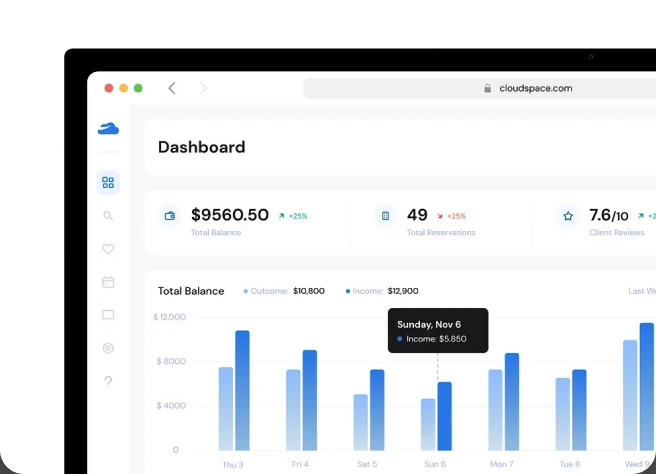The width and height of the screenshot is (656, 474).
Task: Click the star icon beside Client Reviews
Action: click(x=568, y=216)
